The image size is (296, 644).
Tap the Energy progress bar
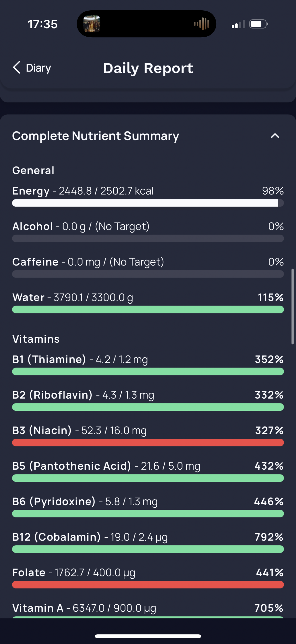click(148, 203)
